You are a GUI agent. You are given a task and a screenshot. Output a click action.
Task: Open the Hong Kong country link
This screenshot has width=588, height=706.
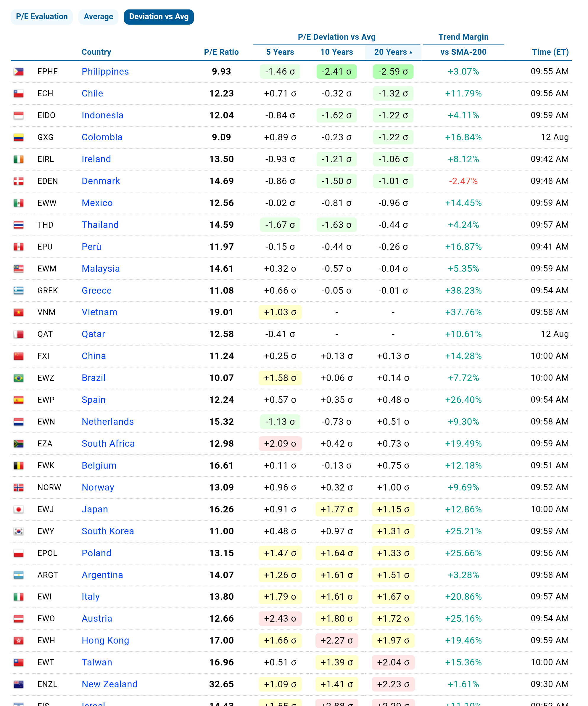[x=105, y=641]
